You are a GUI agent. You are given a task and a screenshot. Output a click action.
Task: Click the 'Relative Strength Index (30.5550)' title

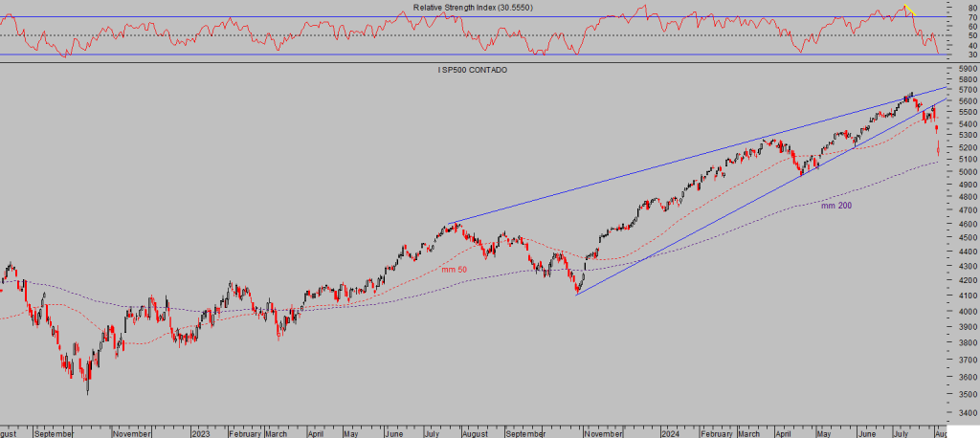click(473, 8)
